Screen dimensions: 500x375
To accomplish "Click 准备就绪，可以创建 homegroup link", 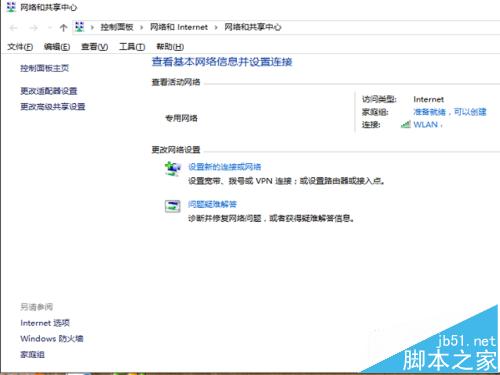I will point(450,112).
